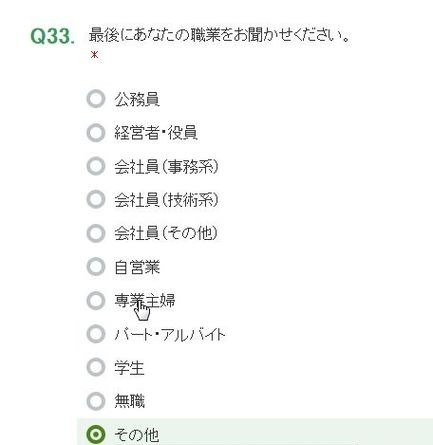Choose 自営業 as occupation
This screenshot has width=433, height=445.
96,267
